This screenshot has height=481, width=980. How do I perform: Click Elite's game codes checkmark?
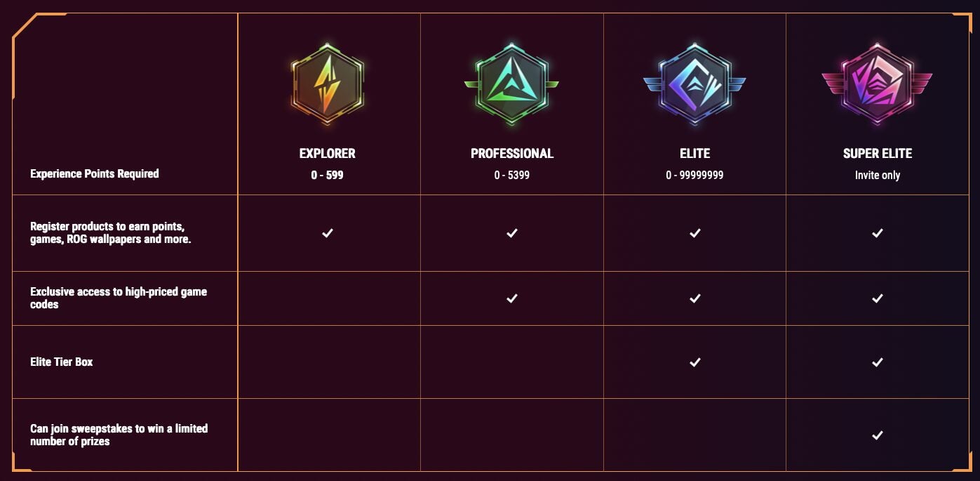coord(694,298)
